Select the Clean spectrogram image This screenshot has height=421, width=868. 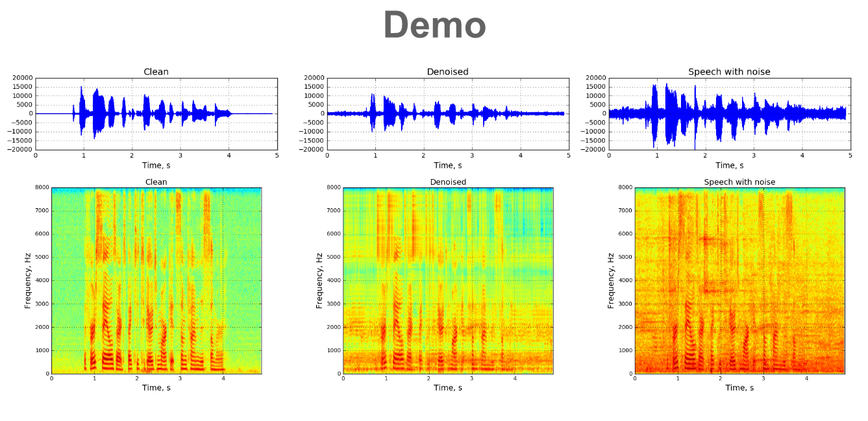[156, 280]
